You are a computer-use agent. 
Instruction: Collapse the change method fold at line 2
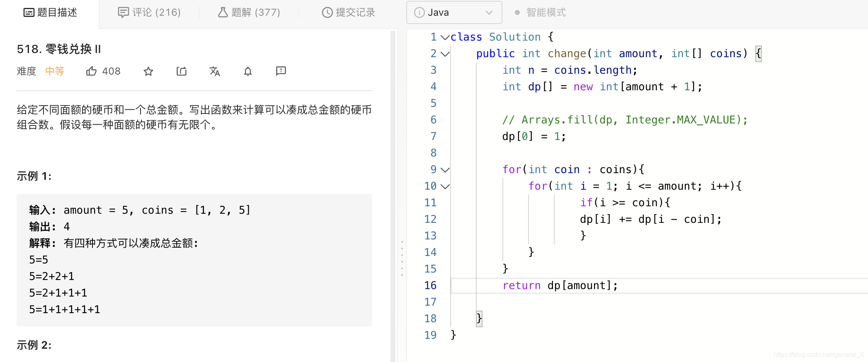click(445, 54)
